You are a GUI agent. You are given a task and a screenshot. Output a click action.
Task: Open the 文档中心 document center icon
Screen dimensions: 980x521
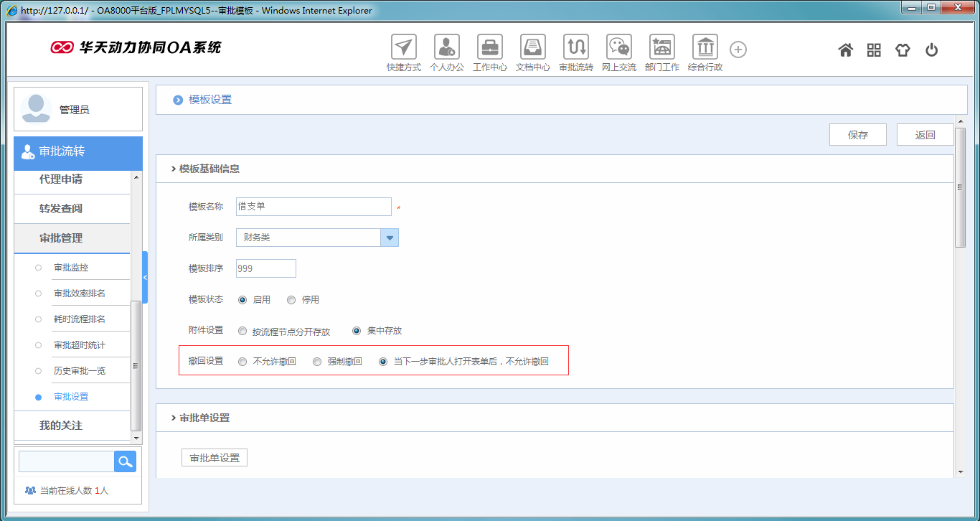coord(533,47)
